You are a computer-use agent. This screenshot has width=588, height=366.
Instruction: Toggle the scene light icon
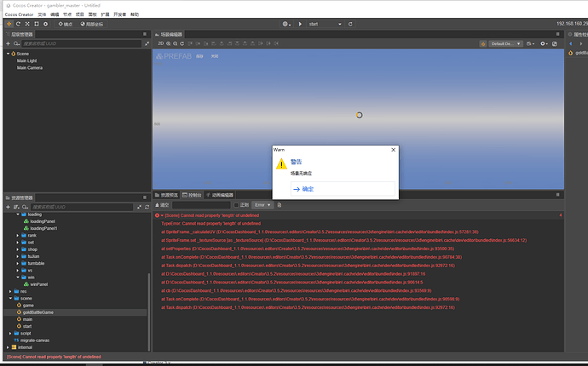[x=483, y=43]
